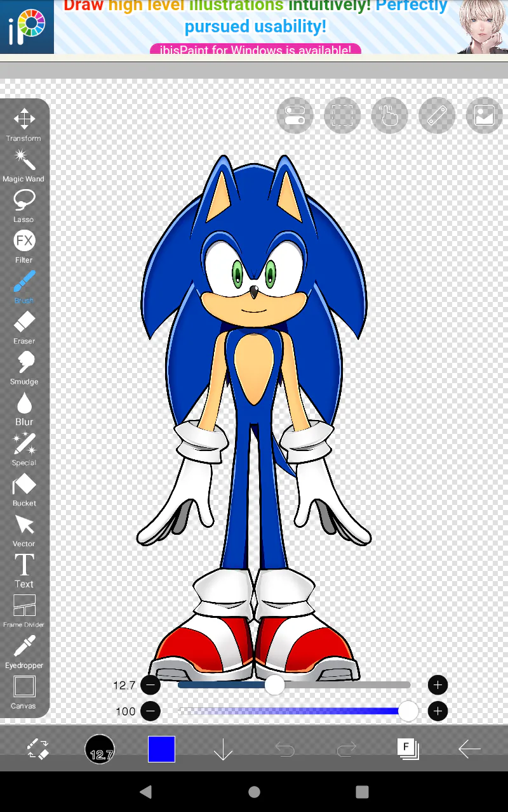This screenshot has height=812, width=508.
Task: Select the Smudge tool
Action: (24, 368)
